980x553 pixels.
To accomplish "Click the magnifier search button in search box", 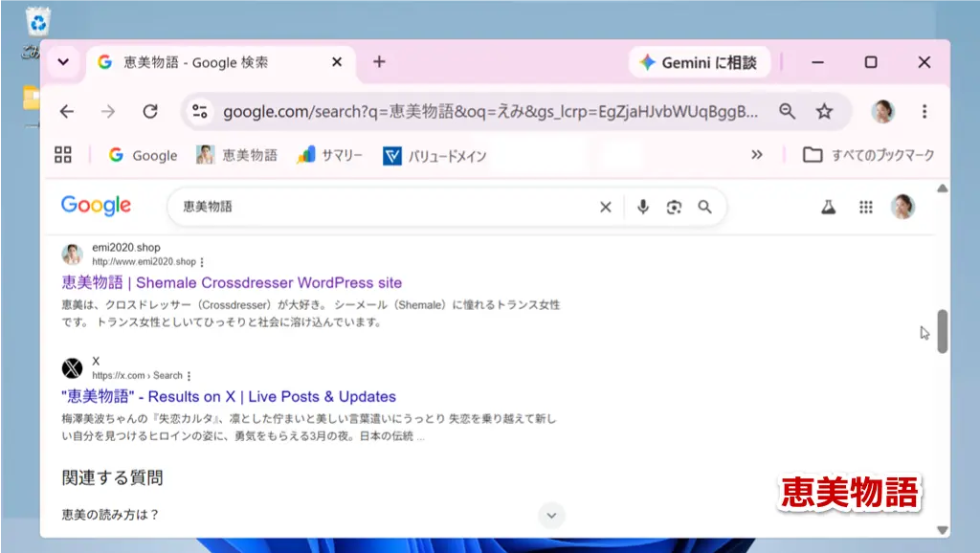I will pos(704,207).
